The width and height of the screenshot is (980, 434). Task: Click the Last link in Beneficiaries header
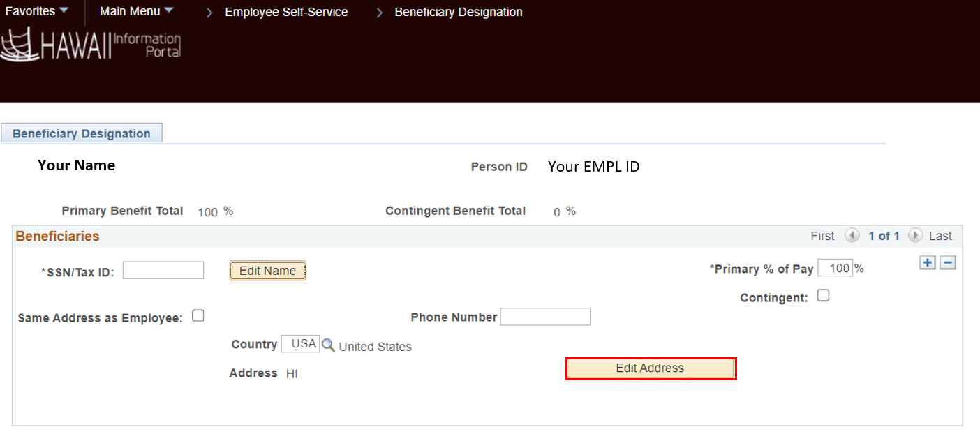tap(940, 236)
